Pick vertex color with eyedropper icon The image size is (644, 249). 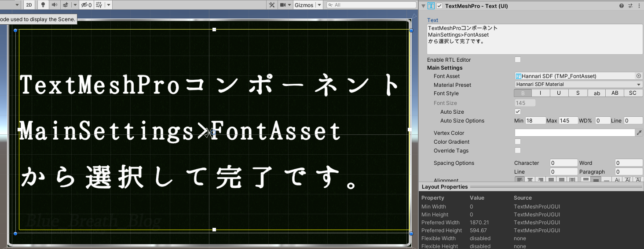[639, 133]
